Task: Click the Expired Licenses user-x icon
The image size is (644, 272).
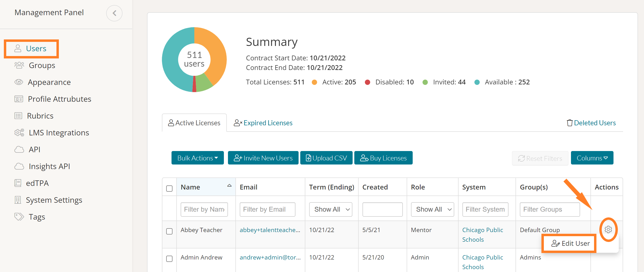Action: click(238, 123)
